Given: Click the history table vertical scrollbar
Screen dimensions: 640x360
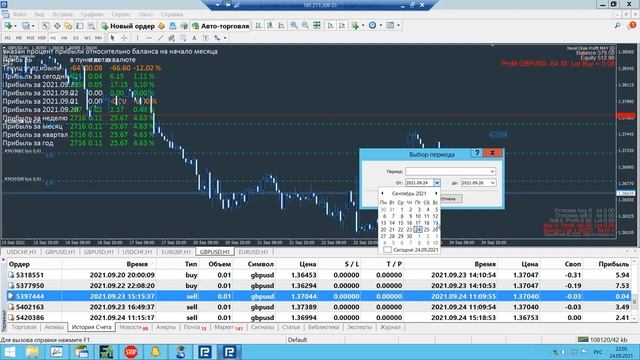Looking at the screenshot, I should 634,289.
